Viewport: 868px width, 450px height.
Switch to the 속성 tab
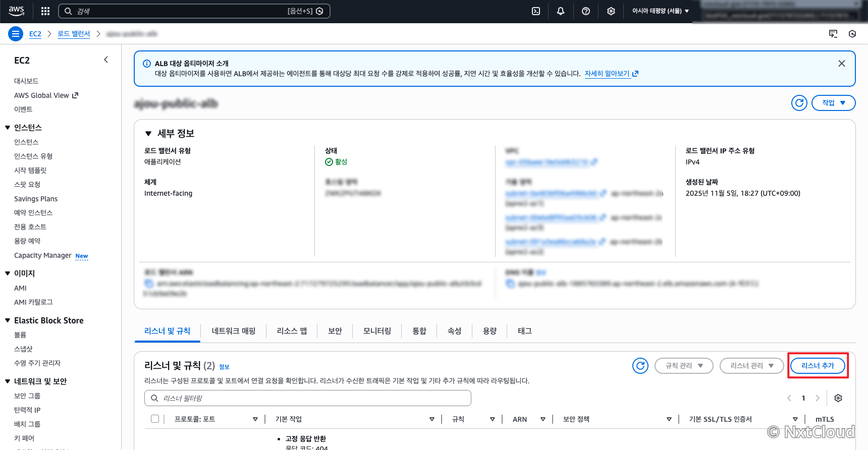click(455, 331)
